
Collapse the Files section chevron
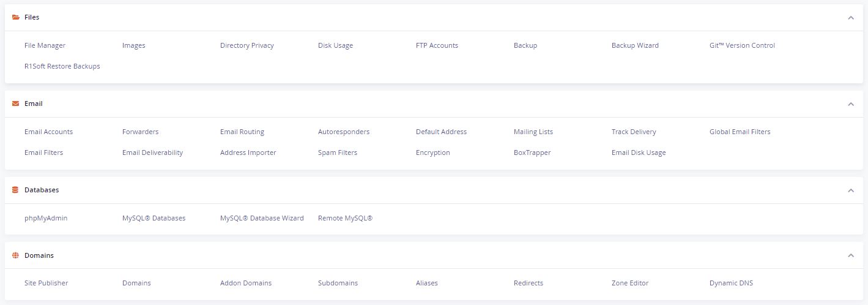point(851,18)
